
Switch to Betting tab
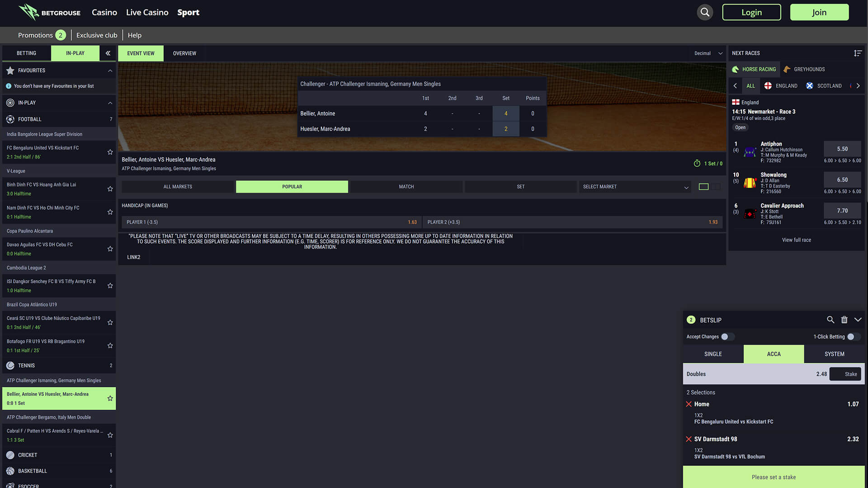[26, 53]
